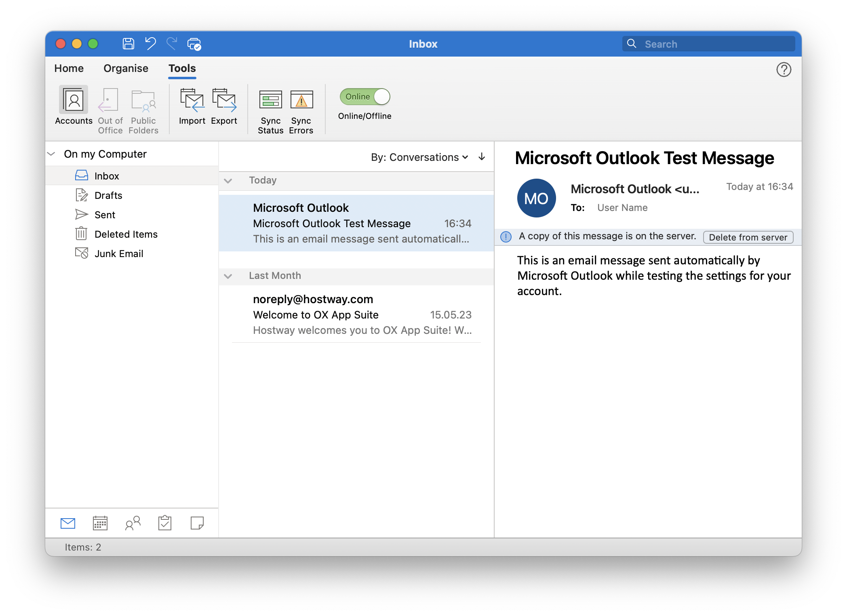Open the By: Conversations dropdown
The width and height of the screenshot is (847, 616).
pyautogui.click(x=419, y=157)
